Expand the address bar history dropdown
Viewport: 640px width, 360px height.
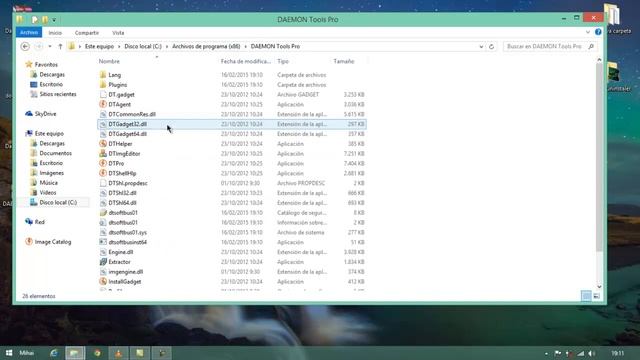tap(481, 47)
